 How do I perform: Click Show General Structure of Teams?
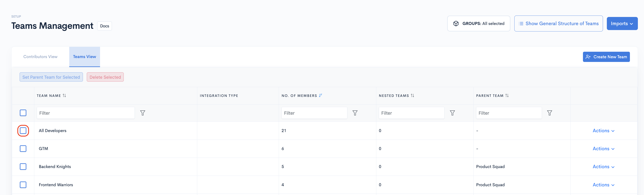[558, 24]
